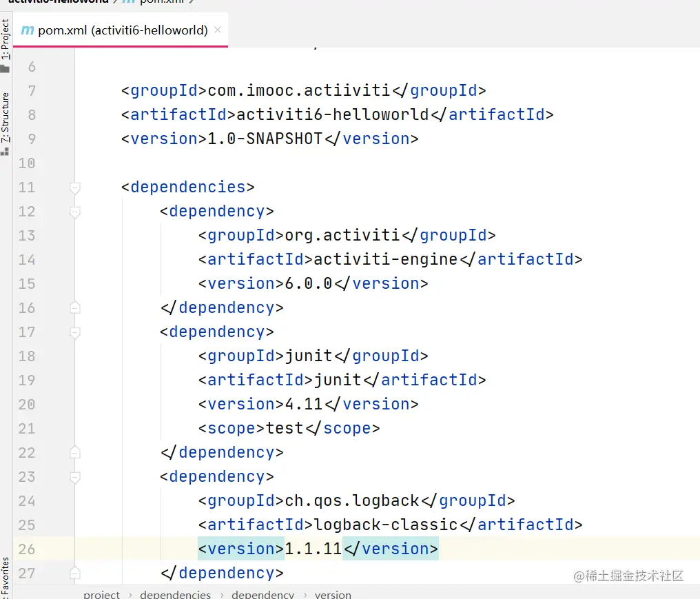Click the artifactId value logback-classic
The image size is (700, 599).
pyautogui.click(x=386, y=525)
